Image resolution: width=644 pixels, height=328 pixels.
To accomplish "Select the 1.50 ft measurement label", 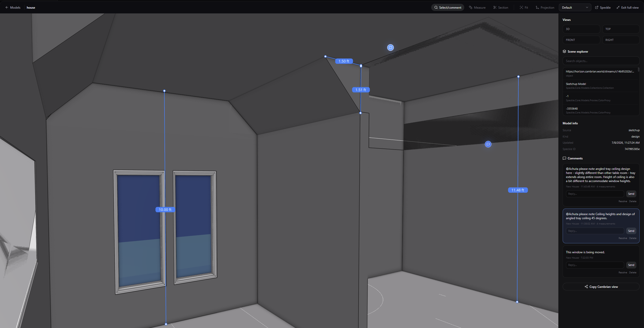I will point(344,61).
